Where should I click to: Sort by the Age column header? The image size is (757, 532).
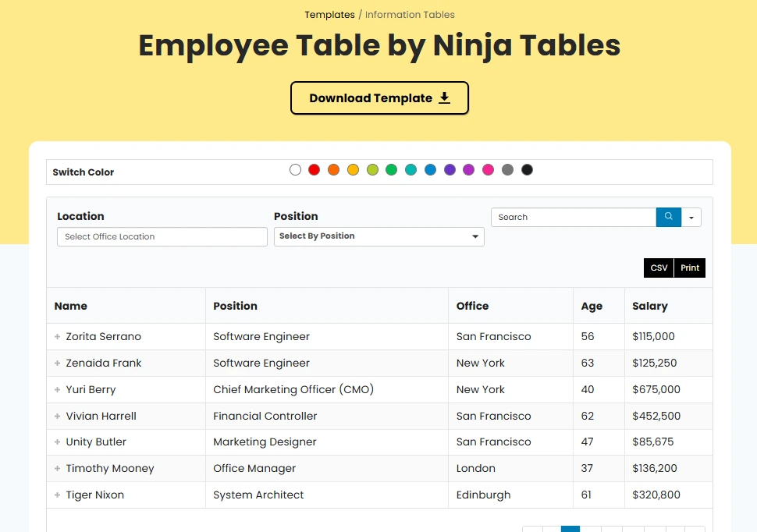599,306
